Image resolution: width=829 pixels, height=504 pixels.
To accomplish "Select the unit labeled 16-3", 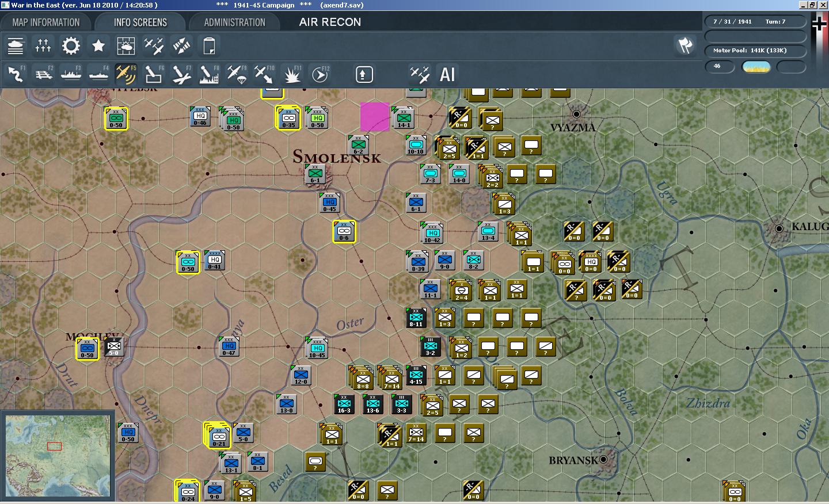I will pos(344,404).
